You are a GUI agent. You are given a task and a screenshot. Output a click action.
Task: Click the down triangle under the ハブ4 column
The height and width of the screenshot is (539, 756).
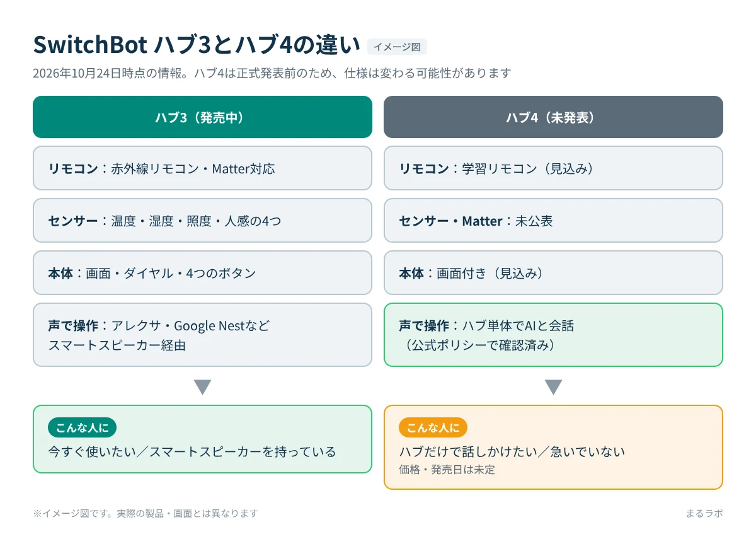[553, 386]
